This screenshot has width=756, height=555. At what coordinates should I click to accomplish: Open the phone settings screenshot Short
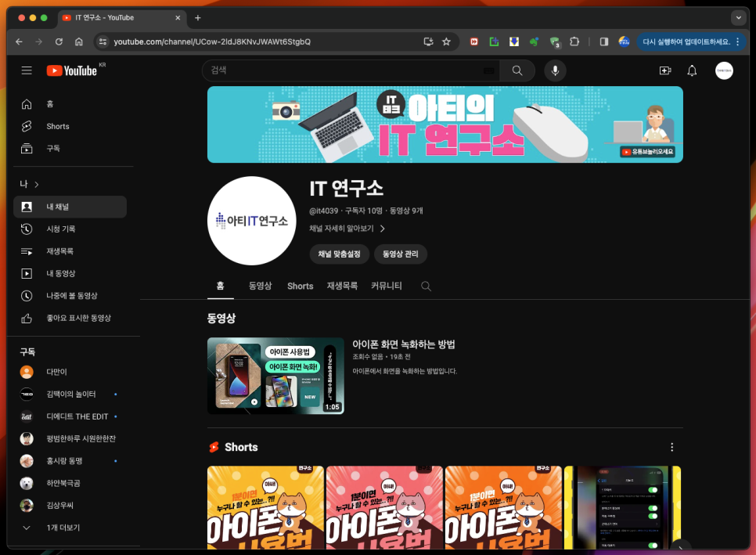pos(622,507)
